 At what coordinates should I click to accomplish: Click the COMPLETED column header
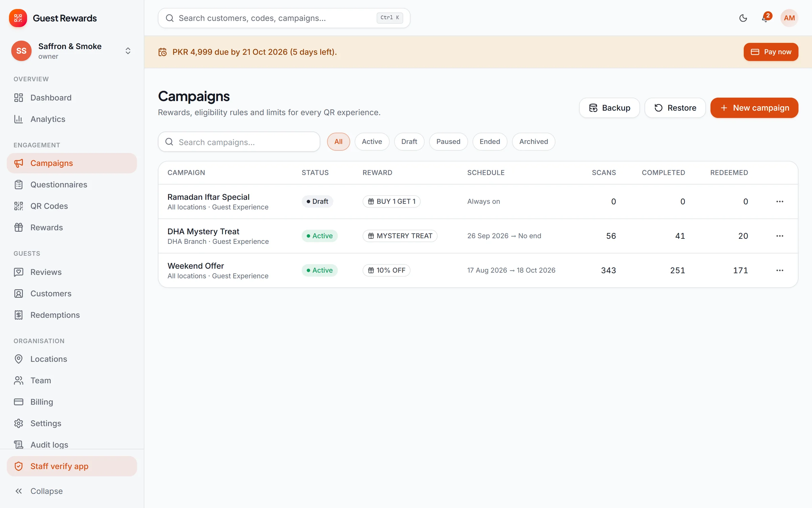point(663,173)
